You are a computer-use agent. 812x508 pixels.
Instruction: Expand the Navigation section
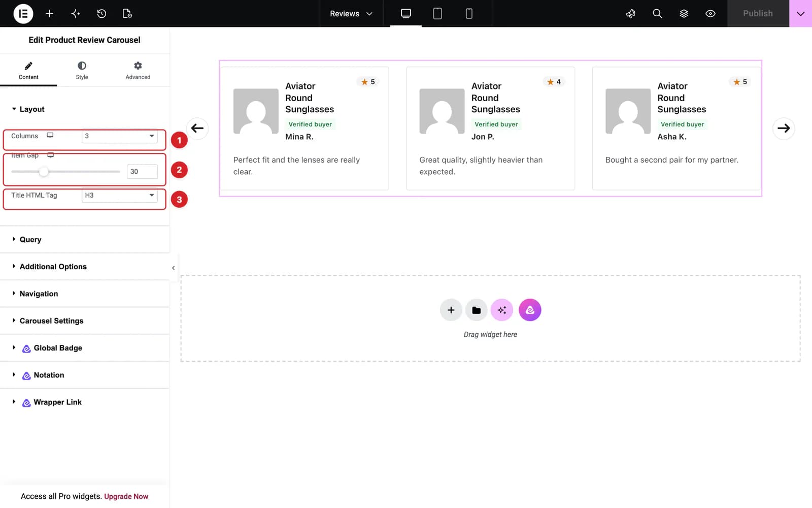click(x=85, y=294)
